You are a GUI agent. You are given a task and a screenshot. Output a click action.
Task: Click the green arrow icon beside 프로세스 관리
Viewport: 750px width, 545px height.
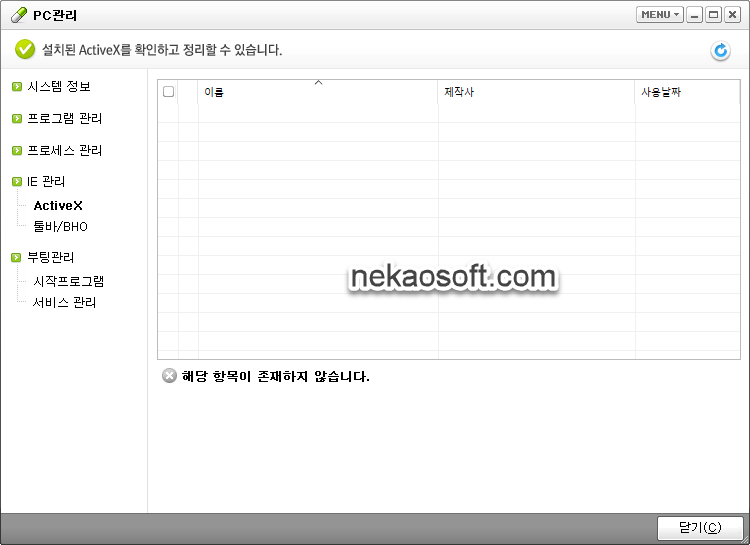click(x=17, y=150)
